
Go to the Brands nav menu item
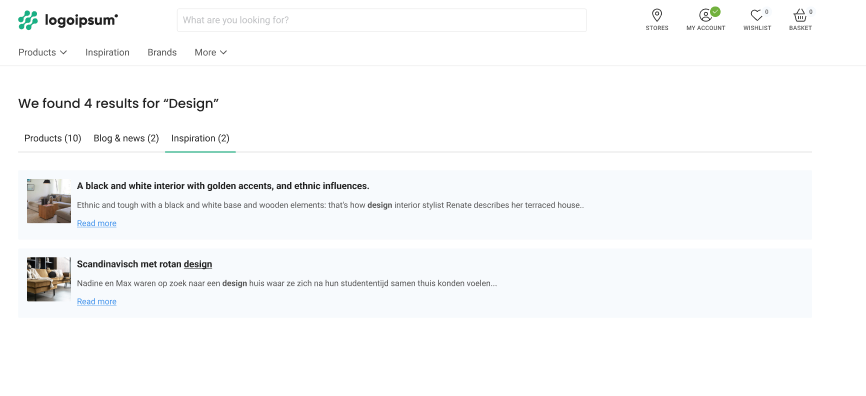pos(162,52)
